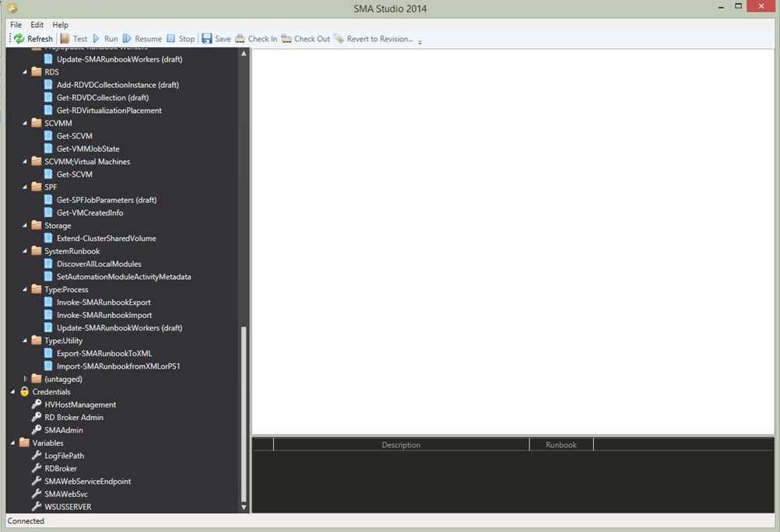Select Get-RDVirtualizationPlacement runbook

(x=109, y=110)
